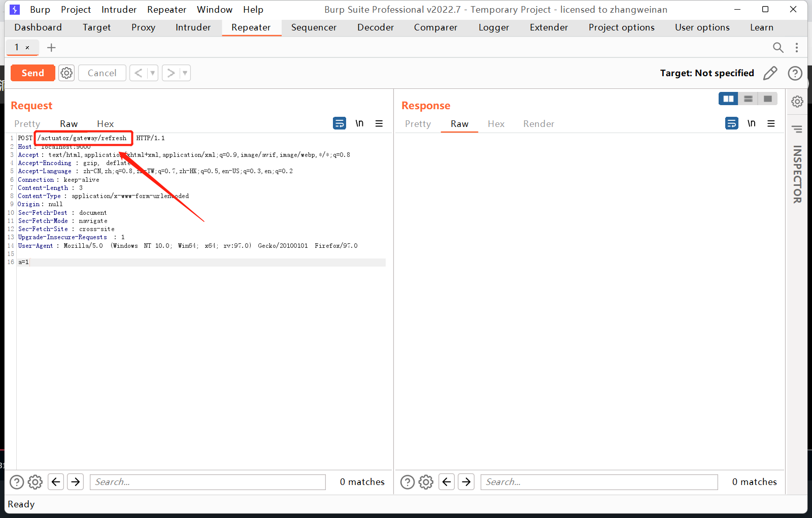Open the Request search help icon
Viewport: 812px width, 518px height.
pyautogui.click(x=17, y=482)
